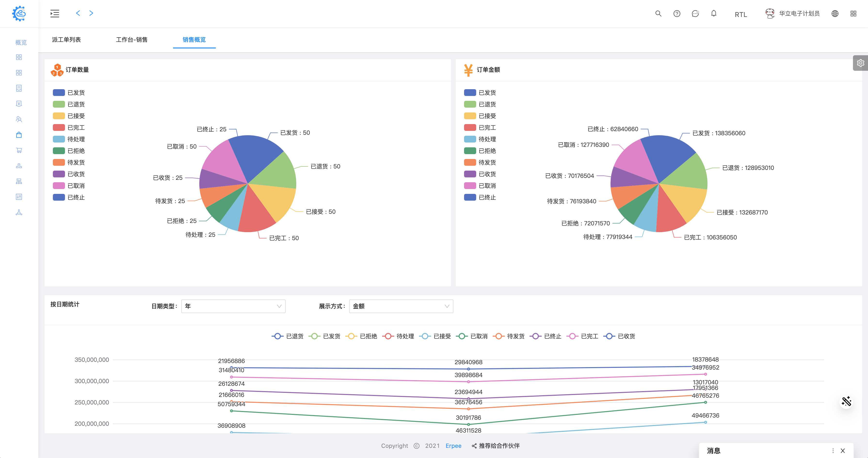Open the help question mark icon
868x458 pixels.
(677, 14)
